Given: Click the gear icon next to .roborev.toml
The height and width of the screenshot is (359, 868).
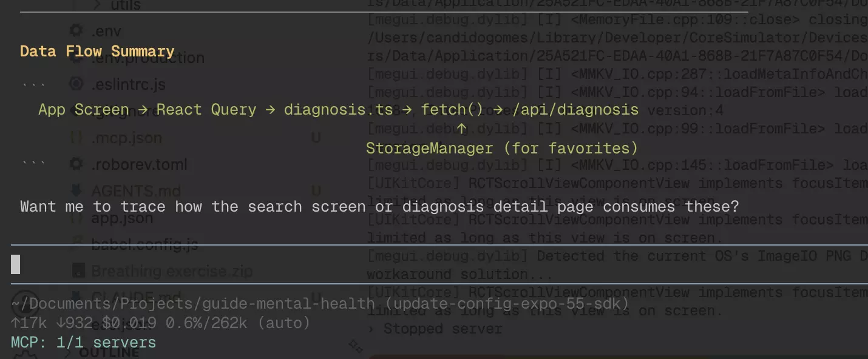Looking at the screenshot, I should click(x=76, y=164).
